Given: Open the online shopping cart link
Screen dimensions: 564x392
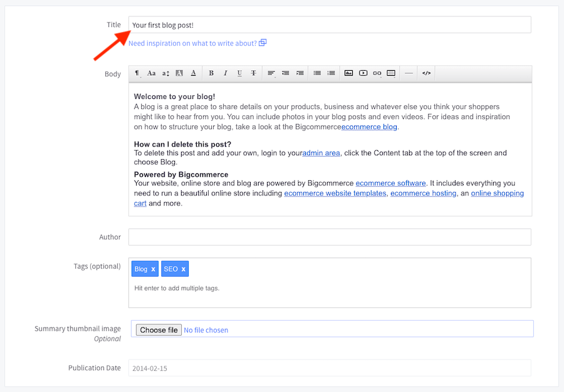Looking at the screenshot, I should click(x=497, y=193).
